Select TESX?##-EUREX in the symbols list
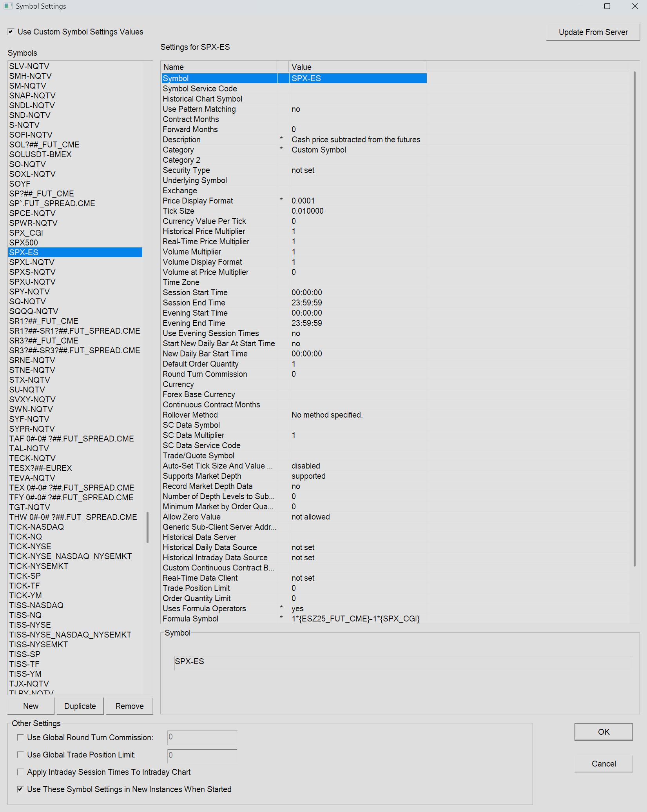Screen dimensions: 647x812 75,468
